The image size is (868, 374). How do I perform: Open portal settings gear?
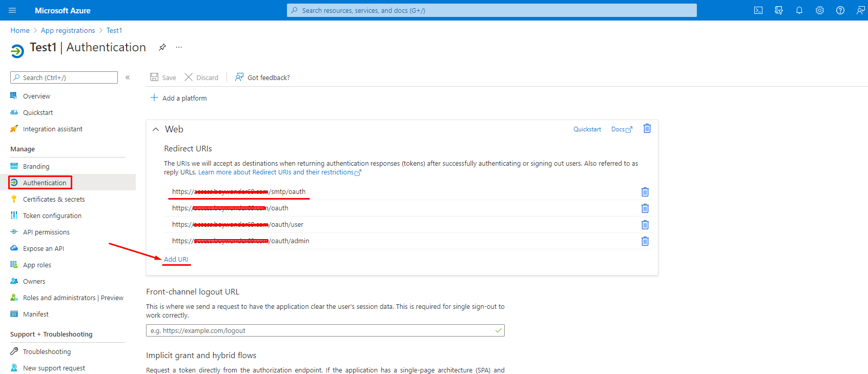point(820,10)
